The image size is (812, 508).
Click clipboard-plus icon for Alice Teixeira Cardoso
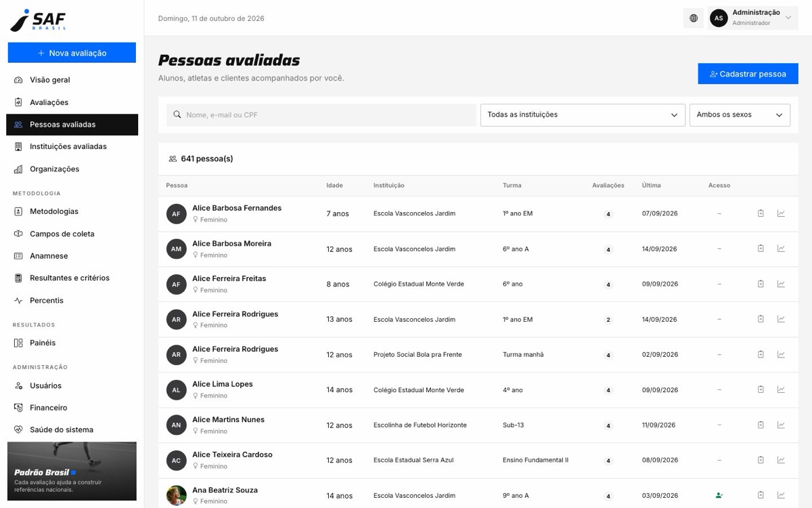point(761,460)
